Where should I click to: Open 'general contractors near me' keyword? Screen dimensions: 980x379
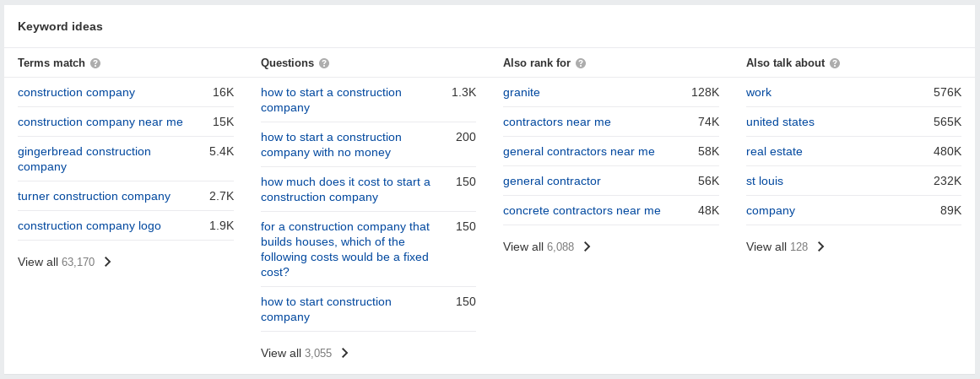579,151
